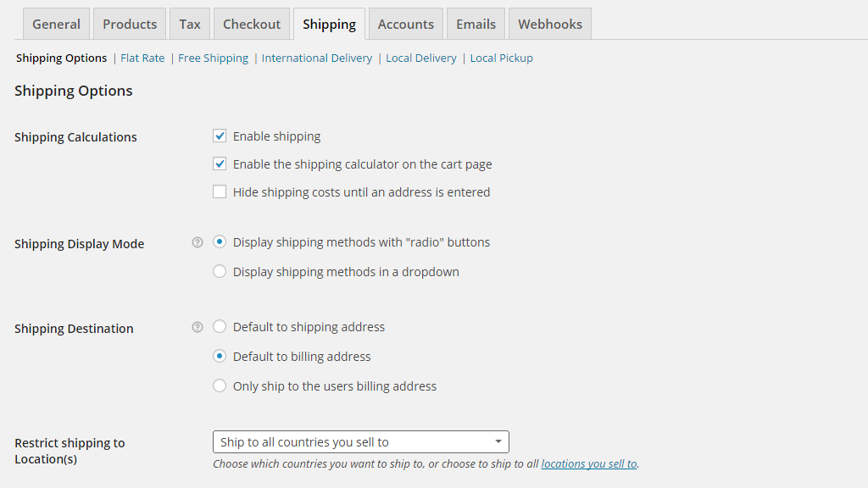Switch to the Accounts tab
The image size is (868, 488).
pos(405,24)
